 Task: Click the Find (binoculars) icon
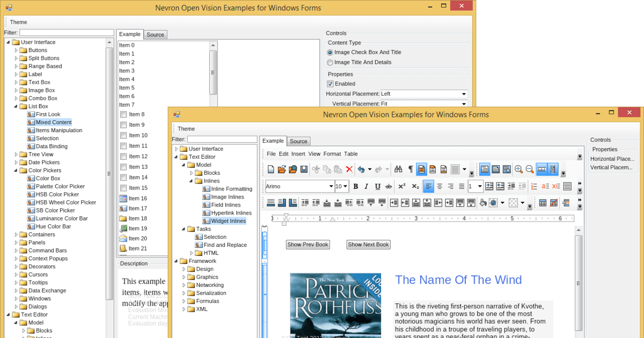398,169
